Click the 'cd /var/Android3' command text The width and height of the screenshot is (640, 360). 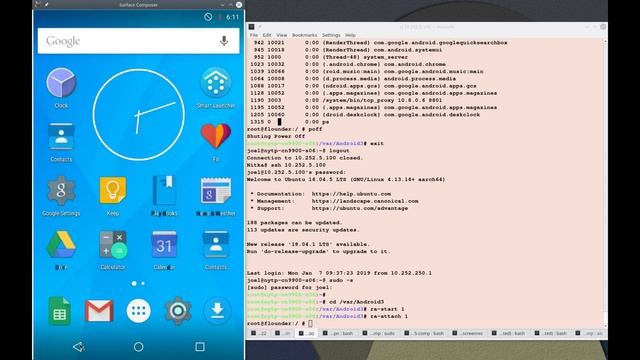click(357, 302)
